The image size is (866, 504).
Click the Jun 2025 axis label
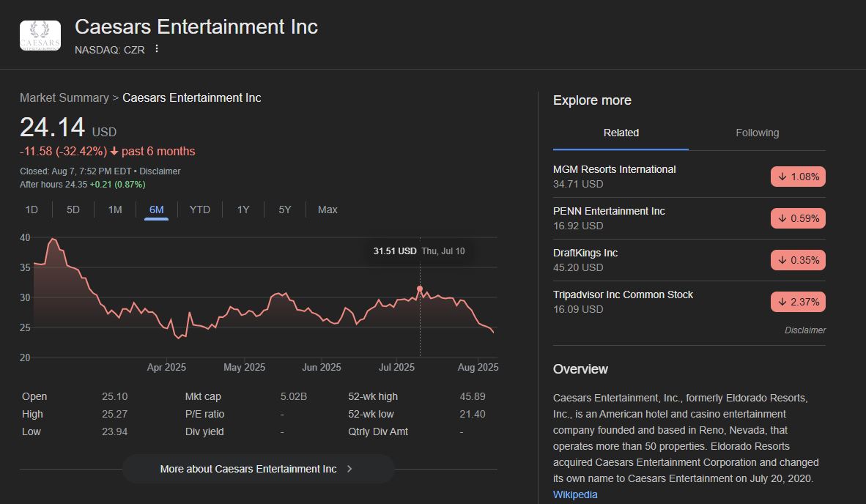pos(322,367)
